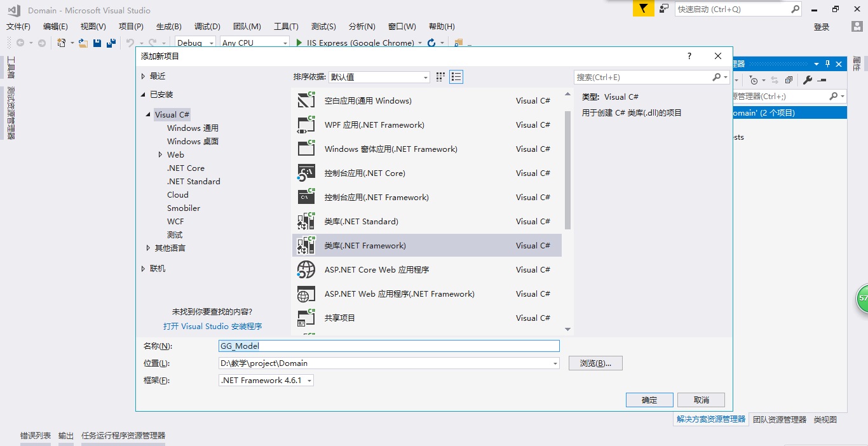This screenshot has height=446, width=868.
Task: Open the 生成(B) menu
Action: [x=169, y=26]
